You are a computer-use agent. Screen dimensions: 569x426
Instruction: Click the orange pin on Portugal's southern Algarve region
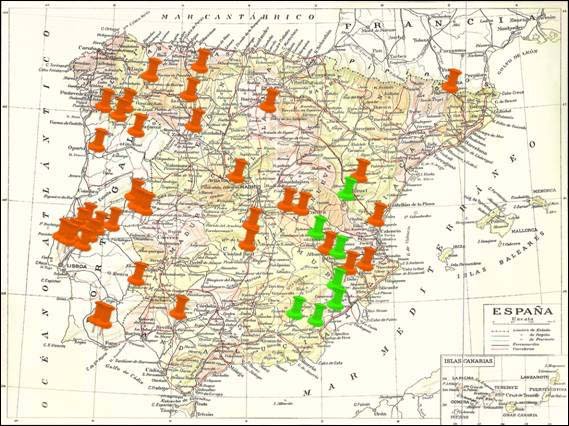pos(101,316)
